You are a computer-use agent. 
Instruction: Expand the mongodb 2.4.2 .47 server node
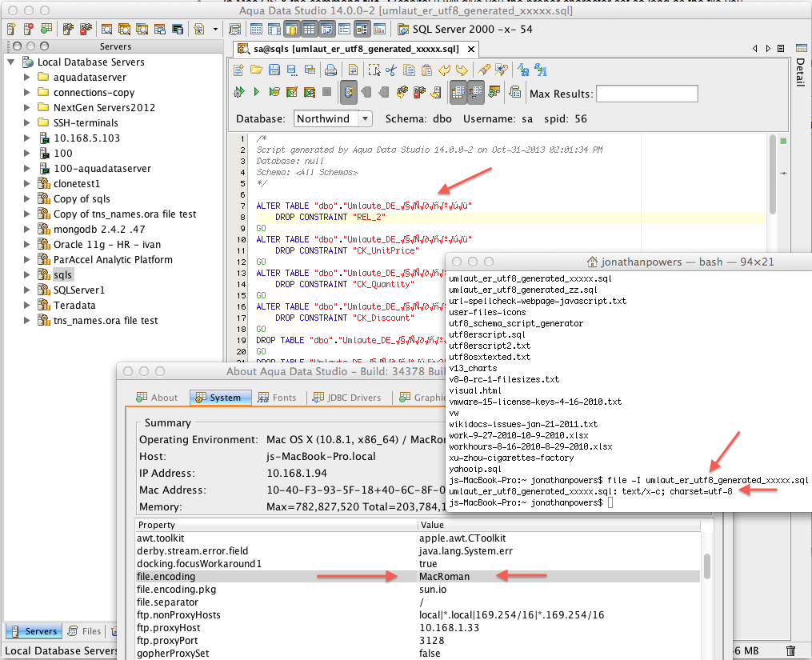(x=27, y=229)
